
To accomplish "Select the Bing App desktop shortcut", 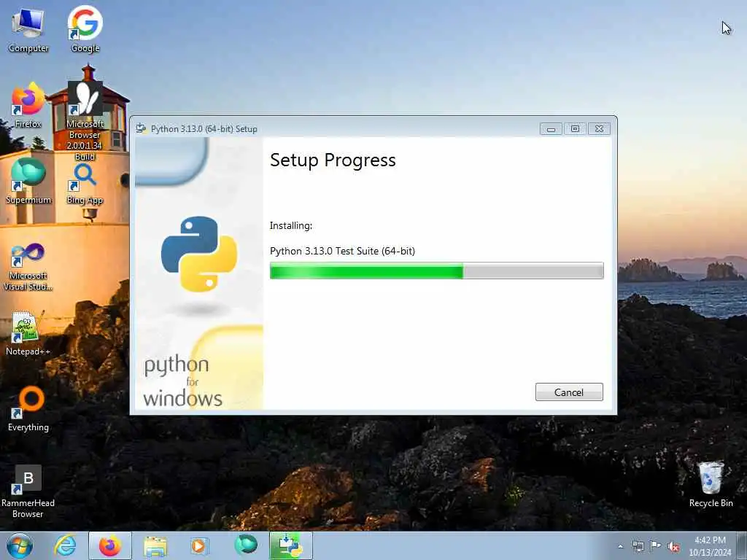I will pos(85,184).
